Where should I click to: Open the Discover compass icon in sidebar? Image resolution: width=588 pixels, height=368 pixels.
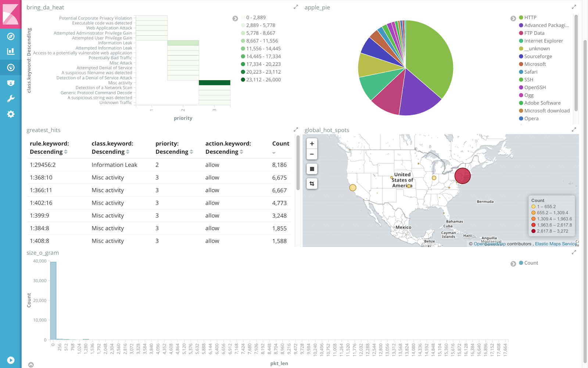10,36
